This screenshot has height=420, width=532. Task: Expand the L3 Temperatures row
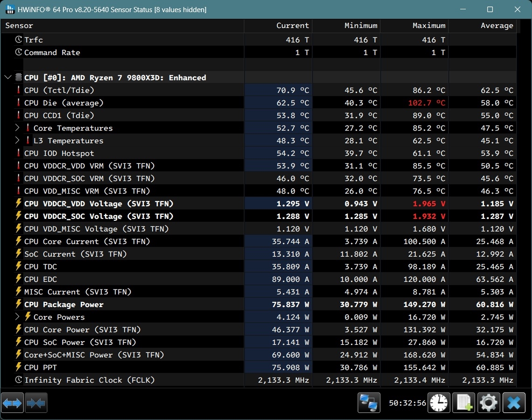coord(18,140)
